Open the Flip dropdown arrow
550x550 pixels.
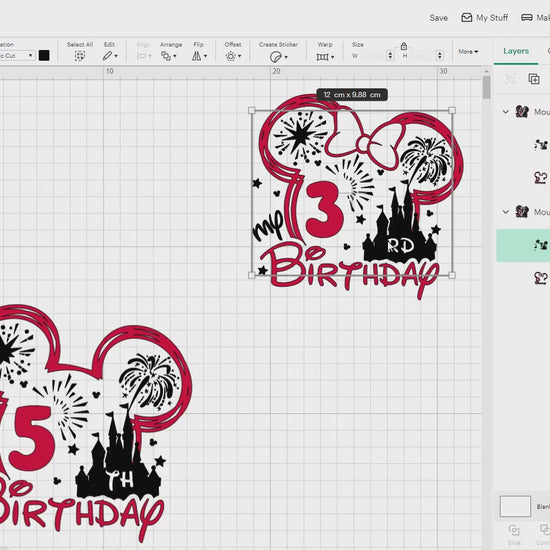(x=206, y=56)
